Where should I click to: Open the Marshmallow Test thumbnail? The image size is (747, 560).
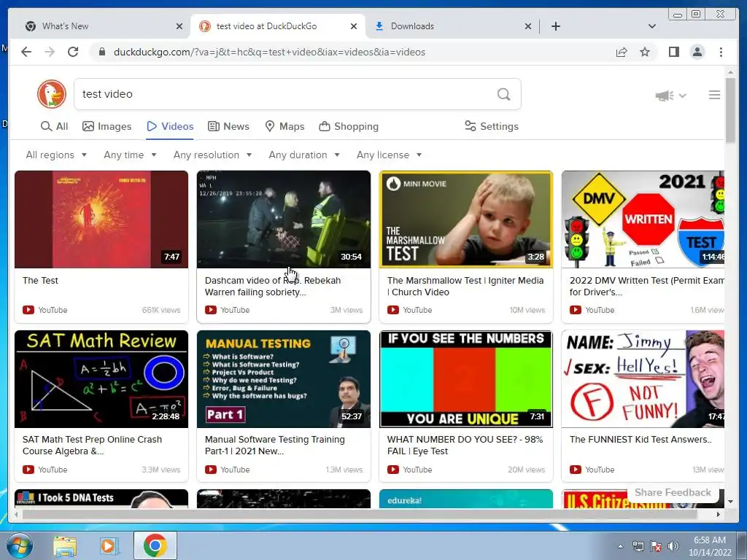[466, 219]
